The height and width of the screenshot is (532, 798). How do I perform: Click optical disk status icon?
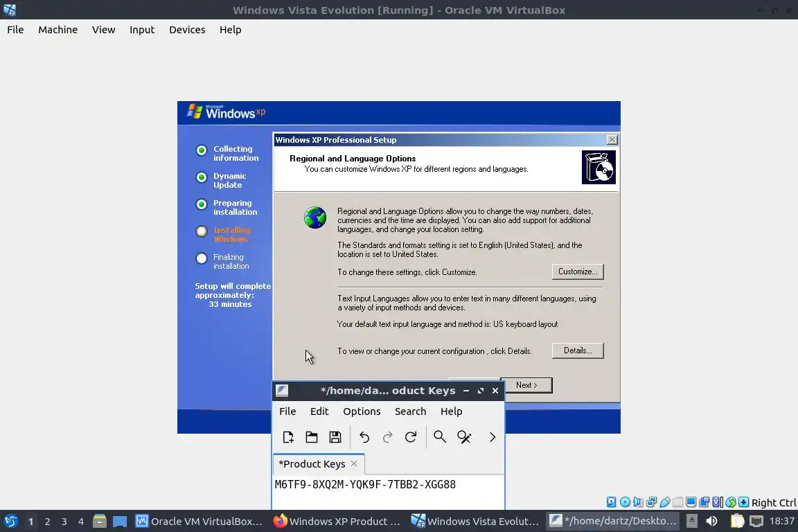(x=625, y=502)
